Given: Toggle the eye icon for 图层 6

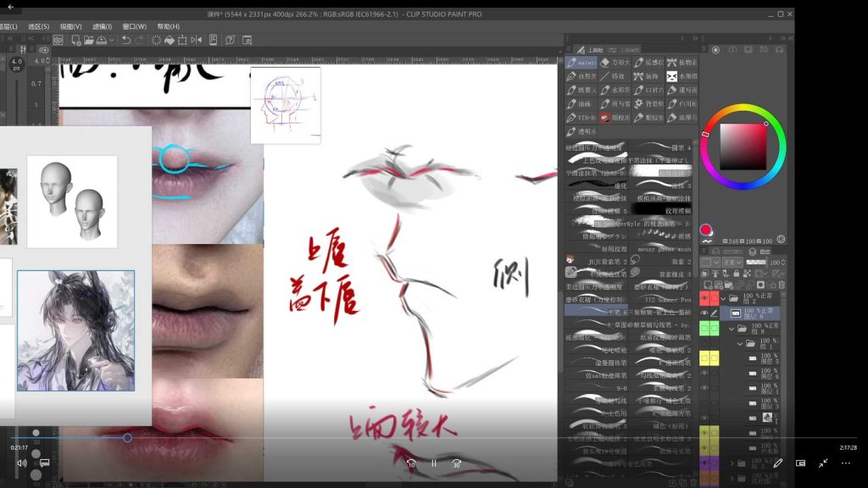Looking at the screenshot, I should 704,373.
